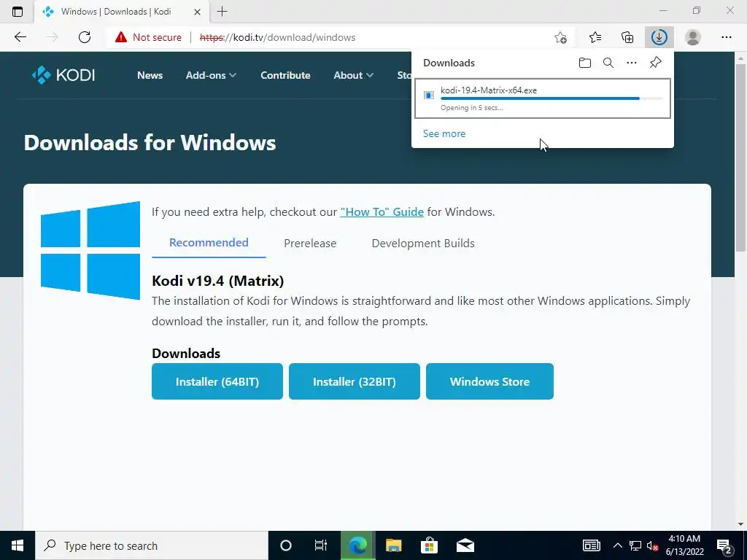This screenshot has height=560, width=747.
Task: Refresh the Kodi download page
Action: 85,37
